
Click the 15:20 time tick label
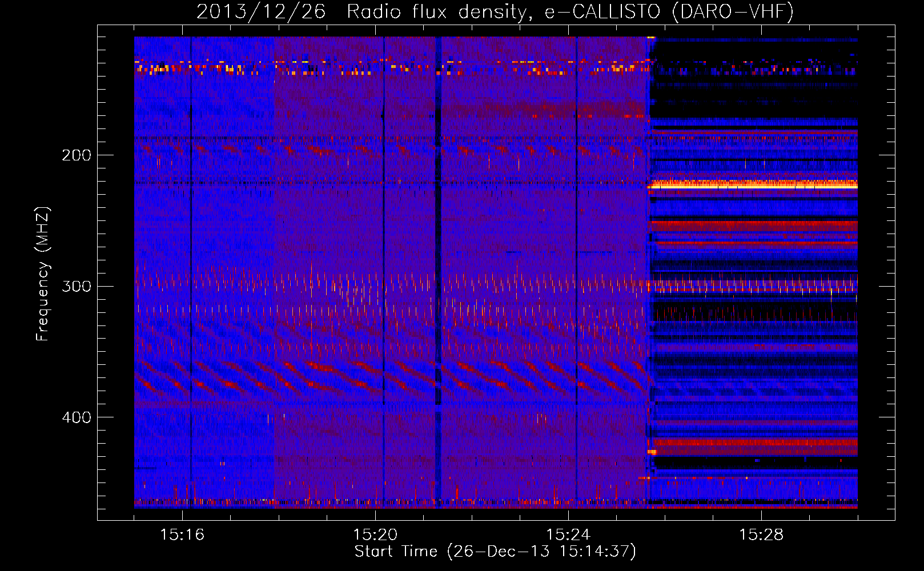(375, 534)
